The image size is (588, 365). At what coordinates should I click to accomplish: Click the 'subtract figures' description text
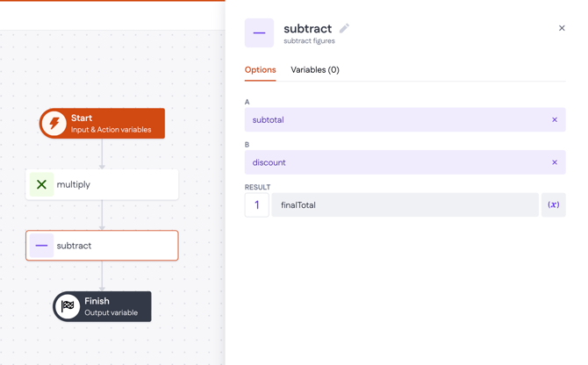pyautogui.click(x=309, y=41)
